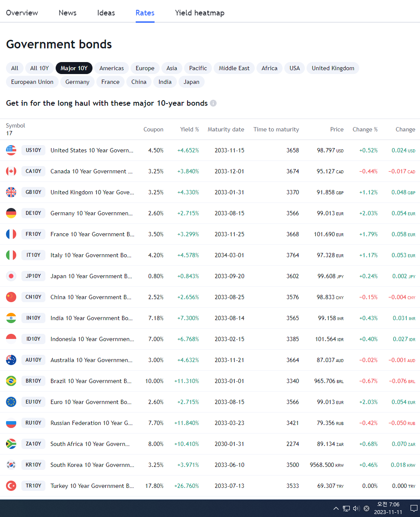Select the Major 10Y filter chip
This screenshot has height=517, width=420.
pyautogui.click(x=74, y=68)
